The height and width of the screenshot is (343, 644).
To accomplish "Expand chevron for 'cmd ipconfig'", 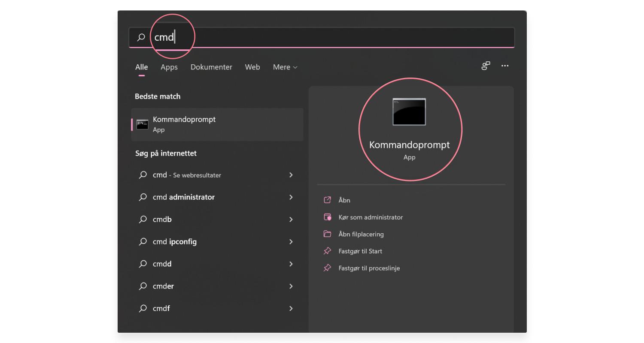I will click(291, 242).
